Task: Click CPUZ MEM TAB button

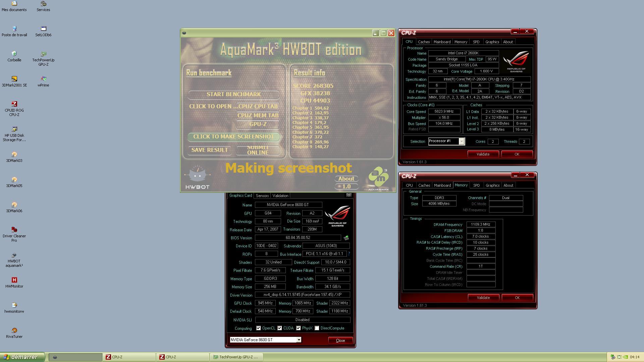Action: 258,116
